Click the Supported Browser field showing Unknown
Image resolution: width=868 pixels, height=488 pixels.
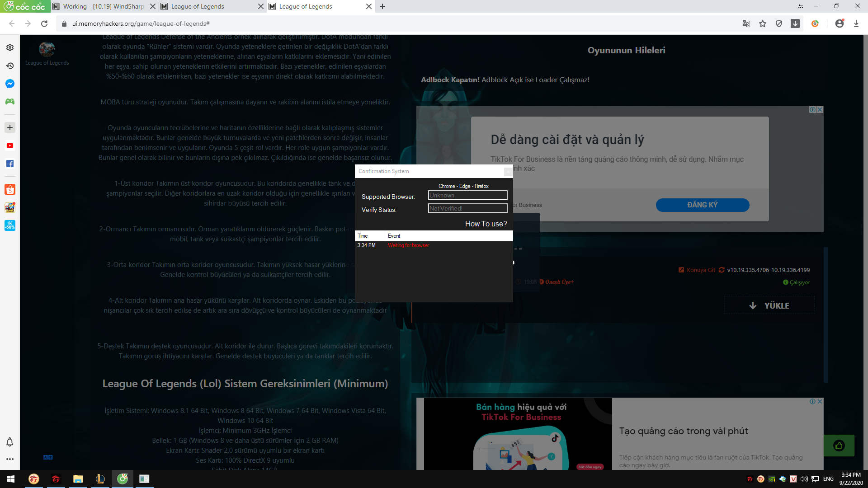pos(468,195)
